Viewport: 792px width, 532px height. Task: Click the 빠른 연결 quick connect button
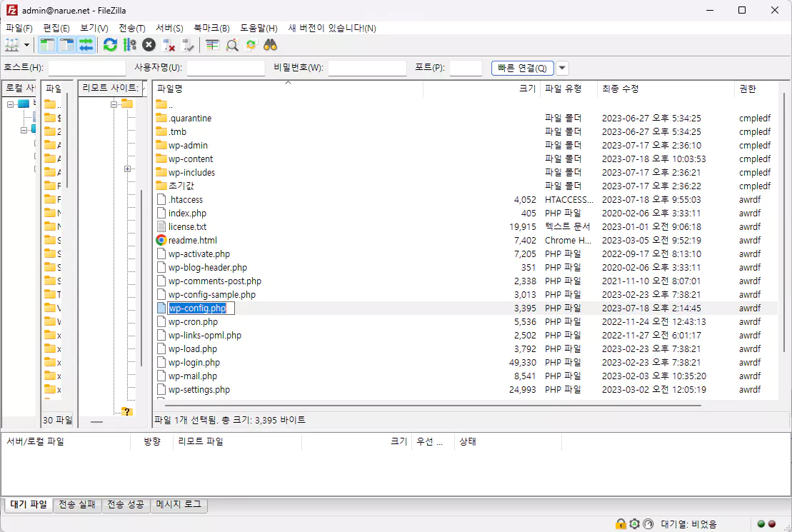[x=522, y=68]
